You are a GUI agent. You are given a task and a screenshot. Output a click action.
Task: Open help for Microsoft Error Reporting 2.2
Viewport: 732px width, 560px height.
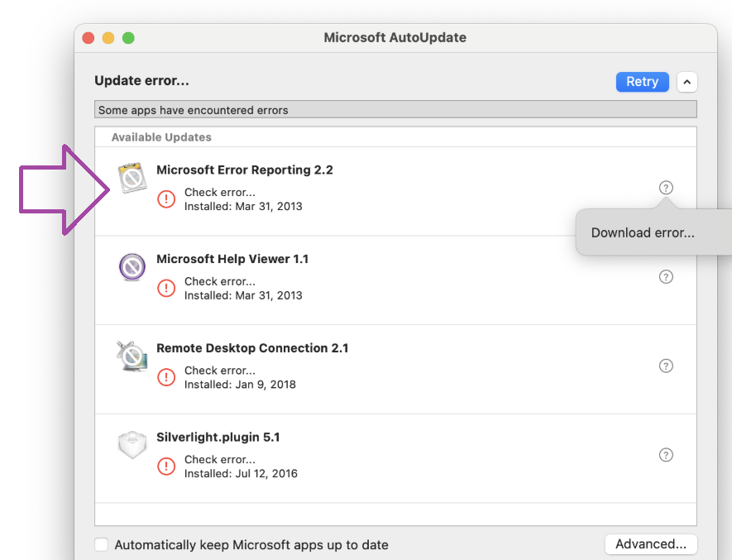(x=666, y=188)
